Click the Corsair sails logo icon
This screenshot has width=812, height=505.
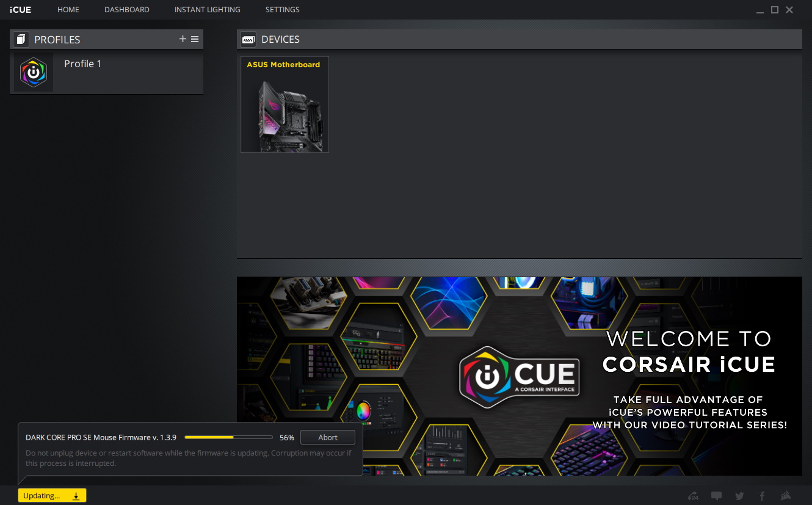click(786, 496)
